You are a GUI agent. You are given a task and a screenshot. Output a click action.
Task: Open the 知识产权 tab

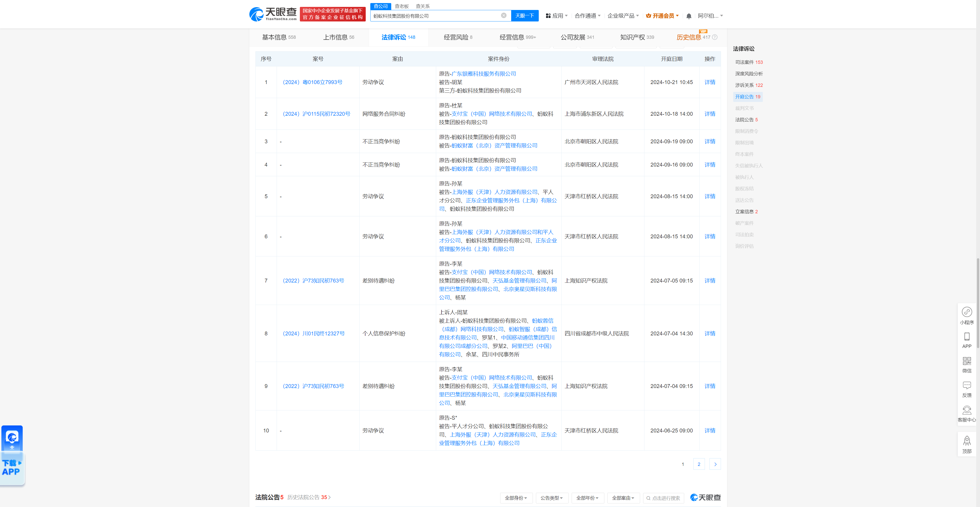click(637, 37)
